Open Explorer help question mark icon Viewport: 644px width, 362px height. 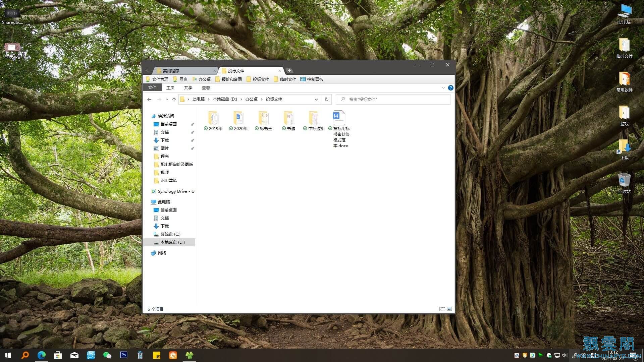[450, 88]
